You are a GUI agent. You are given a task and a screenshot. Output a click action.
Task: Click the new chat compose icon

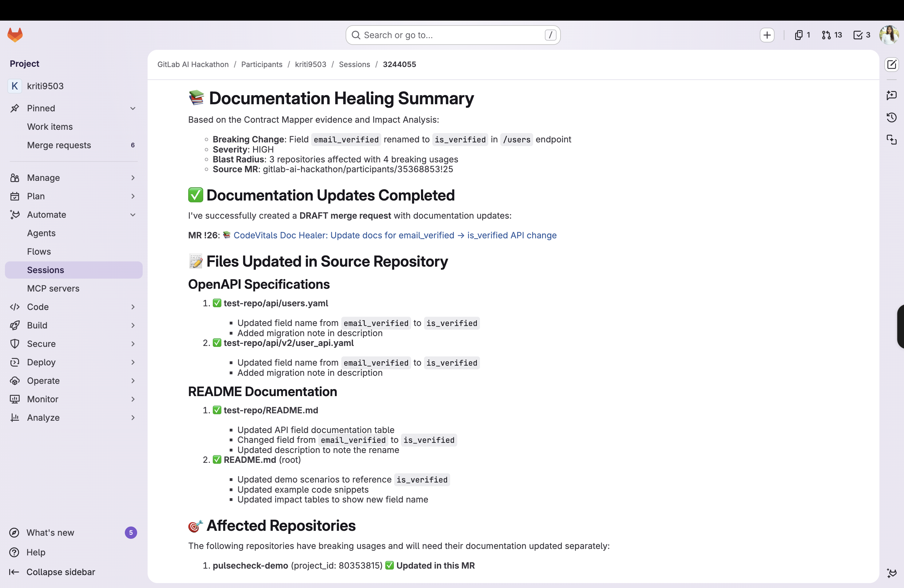pyautogui.click(x=891, y=65)
